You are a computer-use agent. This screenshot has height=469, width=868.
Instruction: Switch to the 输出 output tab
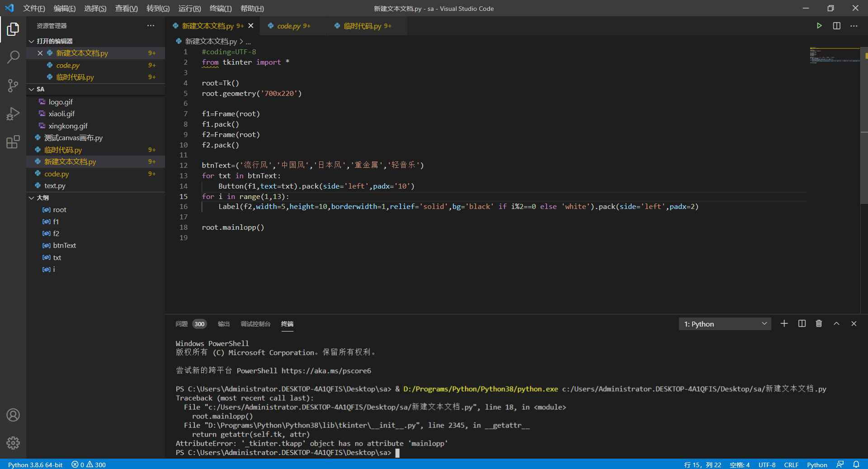point(224,324)
